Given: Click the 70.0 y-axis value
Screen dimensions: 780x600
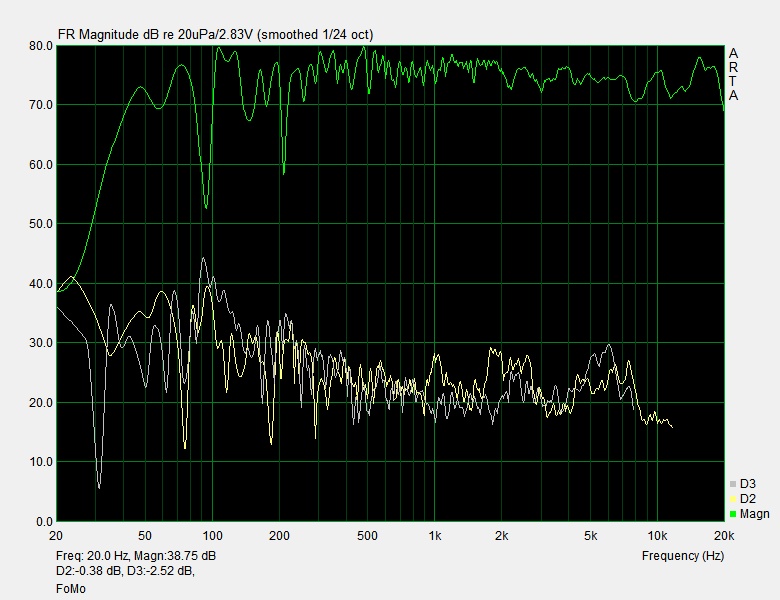Looking at the screenshot, I should 41,105.
